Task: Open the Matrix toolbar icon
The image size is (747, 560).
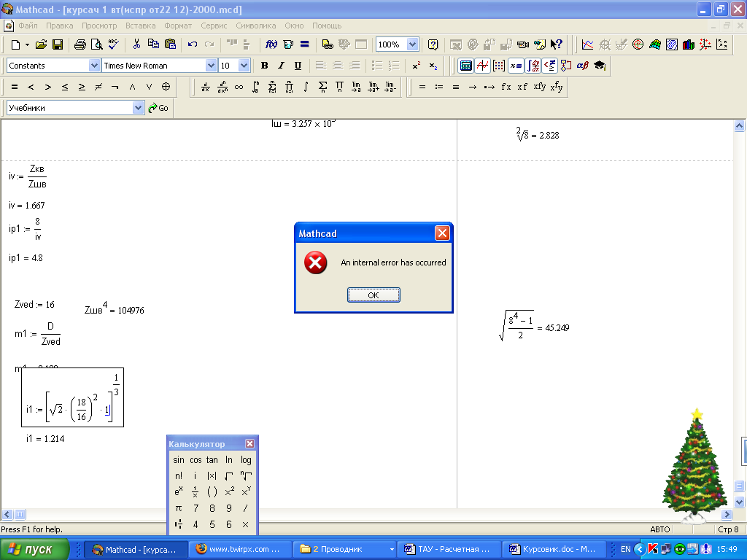Action: point(499,66)
